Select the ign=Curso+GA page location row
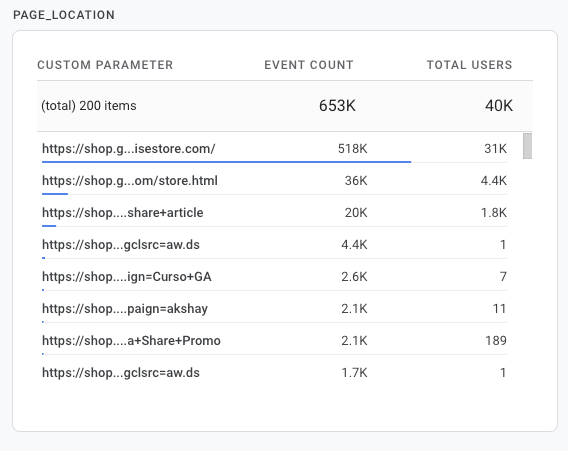Screen dimensions: 568x451 tap(274, 276)
